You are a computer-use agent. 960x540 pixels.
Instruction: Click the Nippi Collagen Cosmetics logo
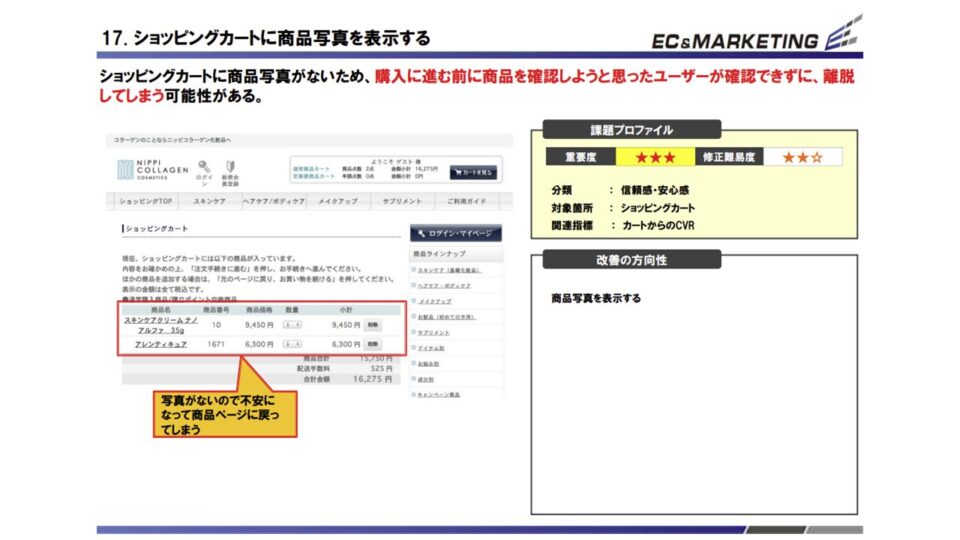click(152, 170)
